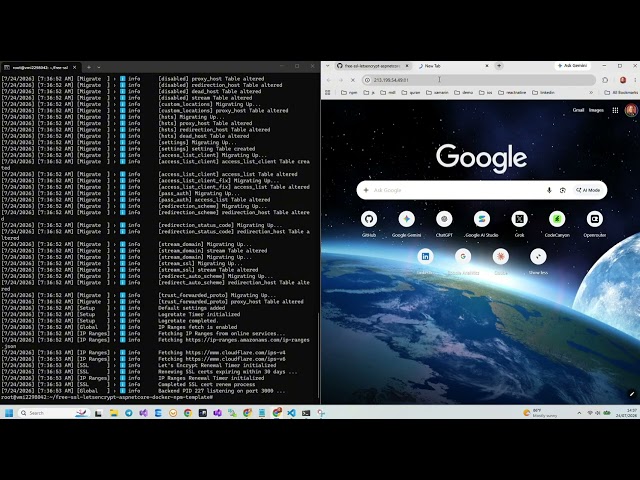Viewport: 640px width, 480px height.
Task: Open the Chrome tab search dropdown
Action: [327, 66]
